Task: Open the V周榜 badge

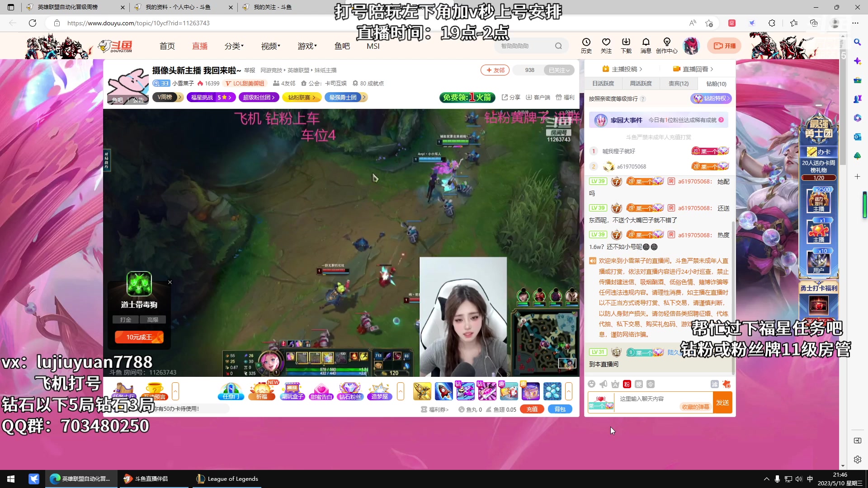Action: pyautogui.click(x=168, y=97)
